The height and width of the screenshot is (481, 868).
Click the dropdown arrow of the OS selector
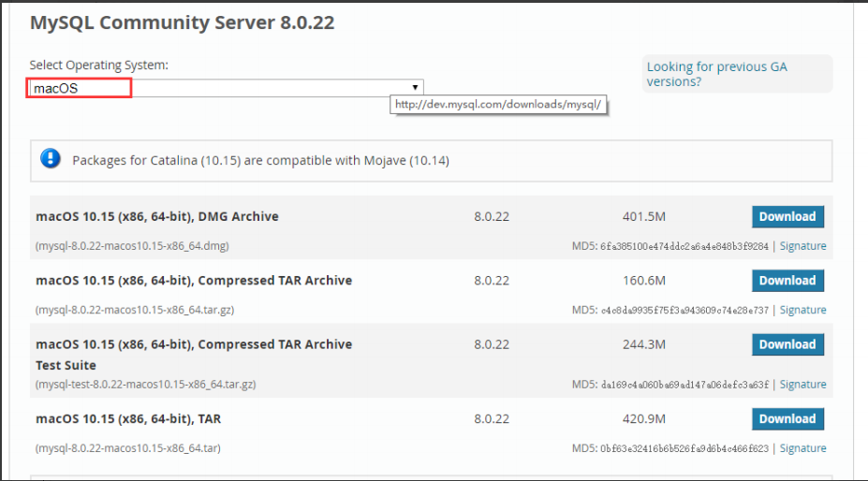tap(415, 87)
